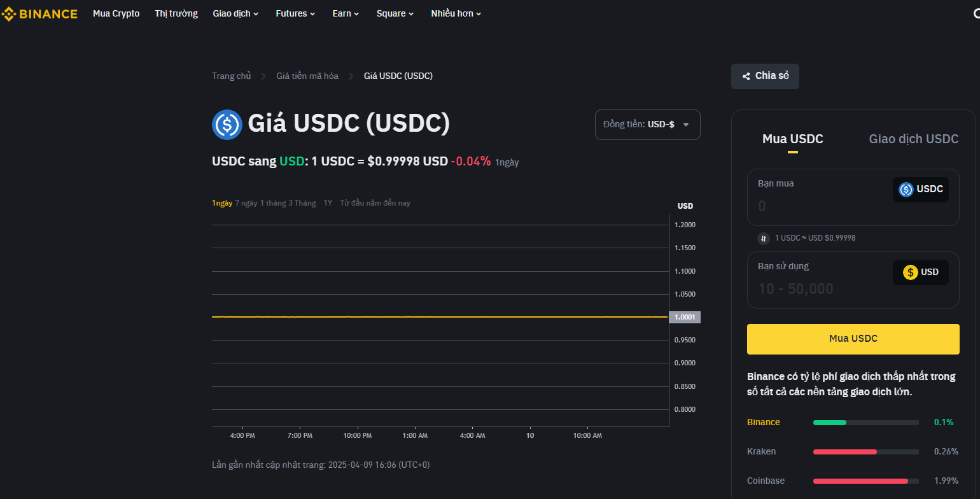
Task: Click the 0.1% fee value
Action: click(944, 423)
